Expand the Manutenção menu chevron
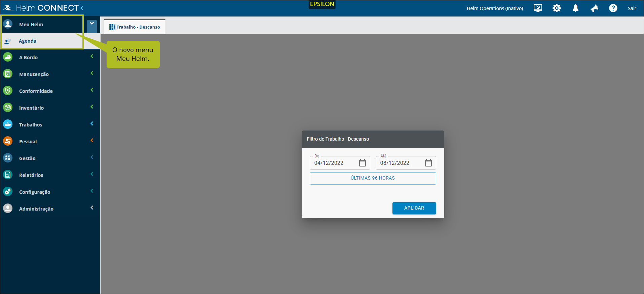The height and width of the screenshot is (294, 644). pos(92,73)
